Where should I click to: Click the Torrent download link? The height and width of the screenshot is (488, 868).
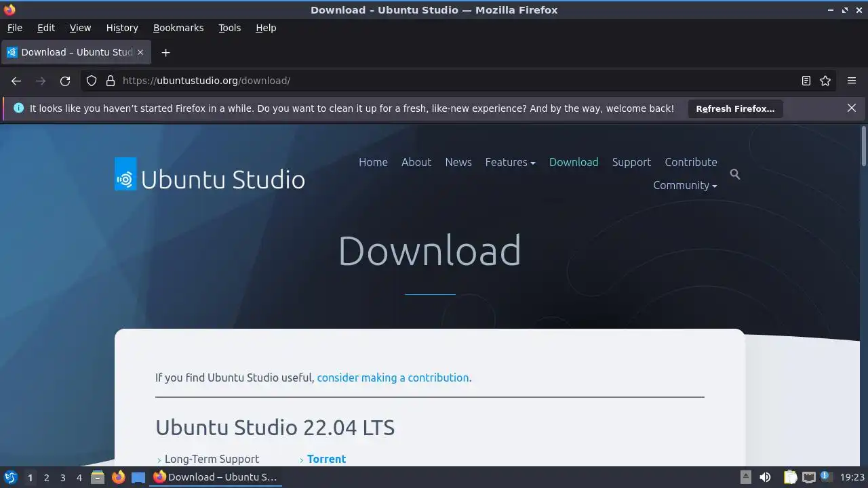326,459
